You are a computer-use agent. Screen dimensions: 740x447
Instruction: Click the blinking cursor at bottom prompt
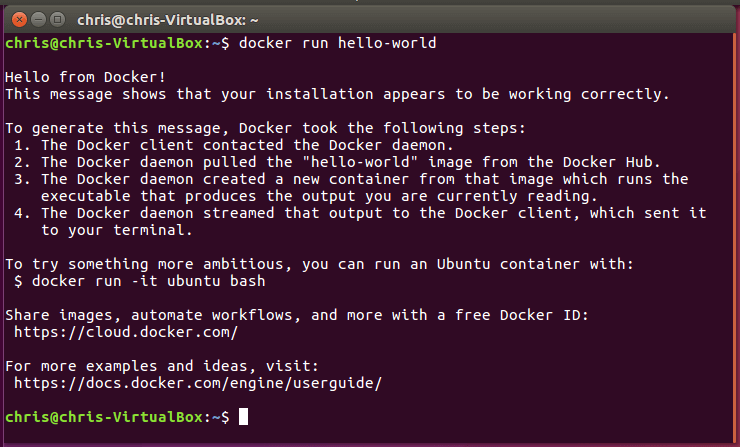click(x=243, y=417)
